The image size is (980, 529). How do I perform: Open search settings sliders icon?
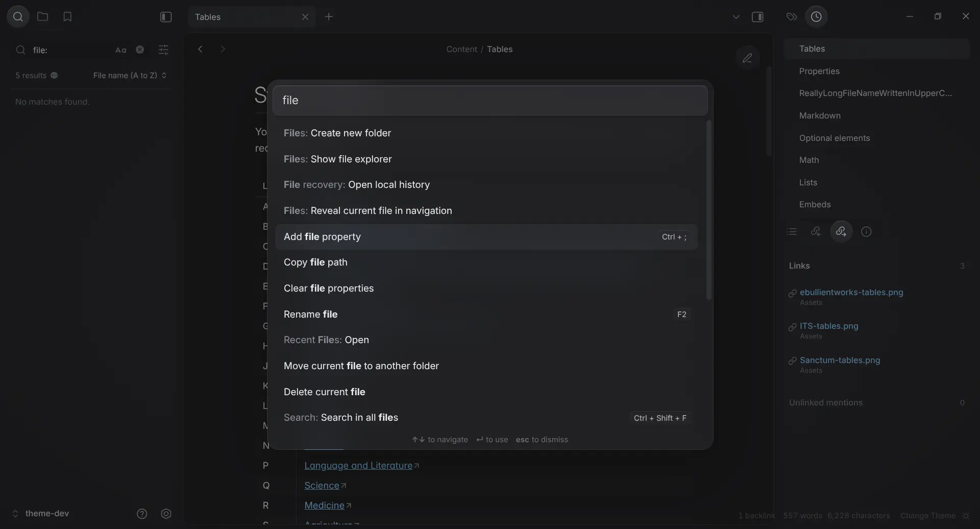163,50
